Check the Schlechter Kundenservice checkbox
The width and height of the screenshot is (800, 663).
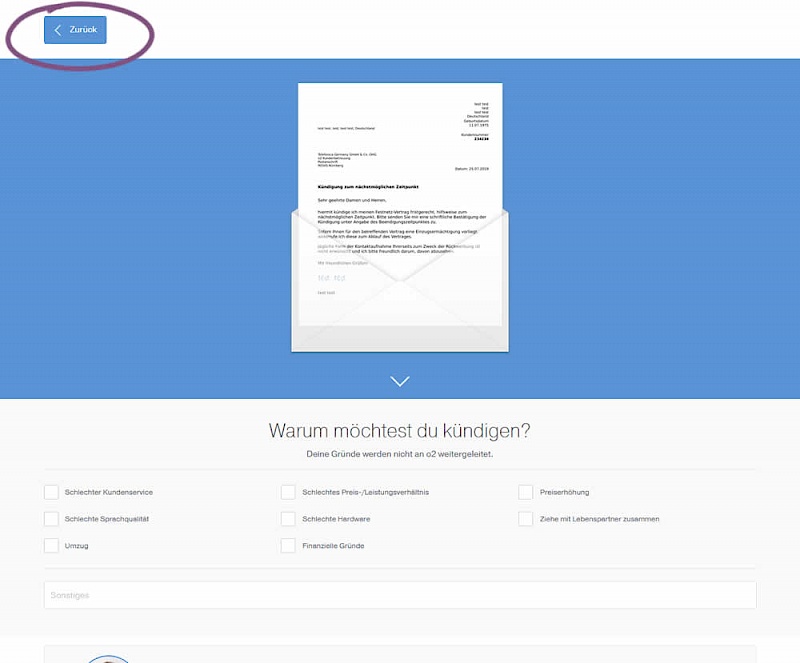(x=51, y=492)
